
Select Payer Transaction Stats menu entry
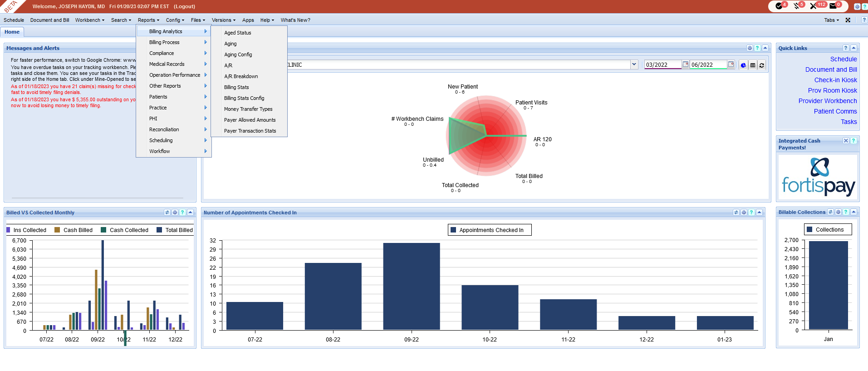point(249,131)
